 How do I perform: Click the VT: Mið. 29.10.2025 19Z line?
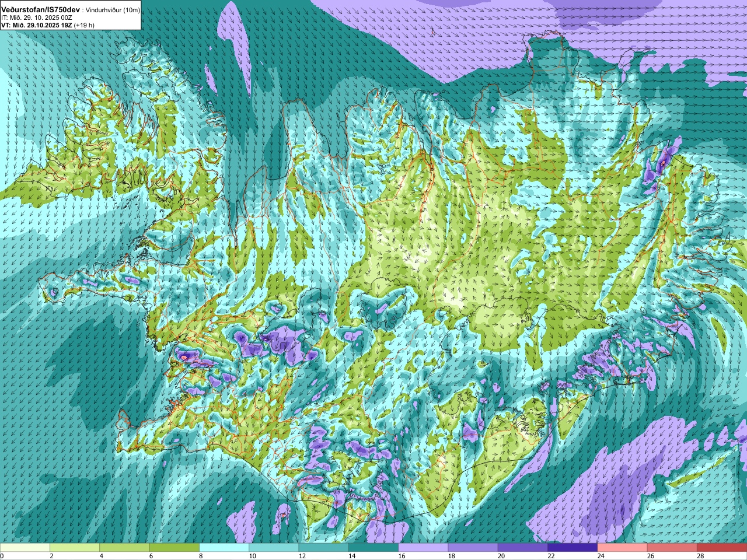coord(37,25)
